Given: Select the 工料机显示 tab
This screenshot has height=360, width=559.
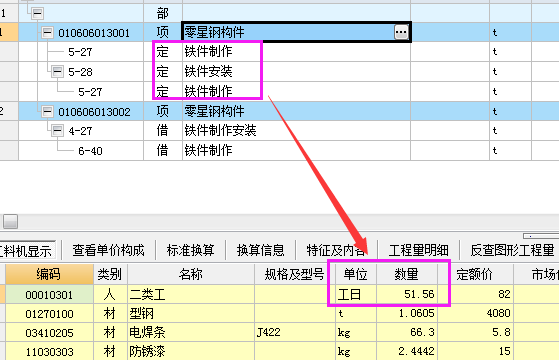Looking at the screenshot, I should click(x=26, y=250).
